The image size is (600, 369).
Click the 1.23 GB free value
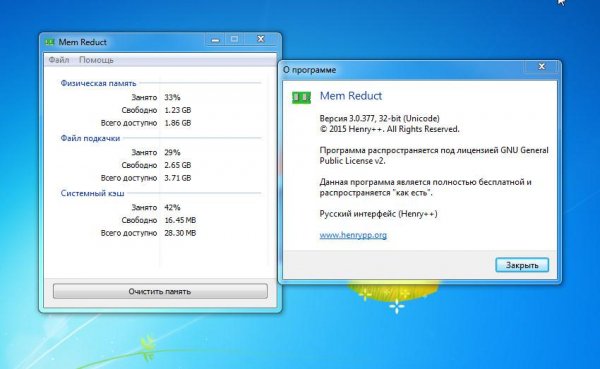[x=178, y=110]
